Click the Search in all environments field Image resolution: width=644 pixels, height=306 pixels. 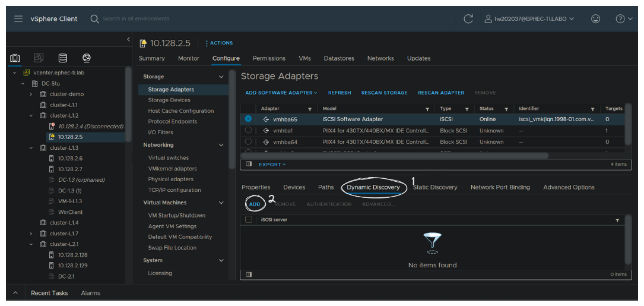tap(135, 19)
